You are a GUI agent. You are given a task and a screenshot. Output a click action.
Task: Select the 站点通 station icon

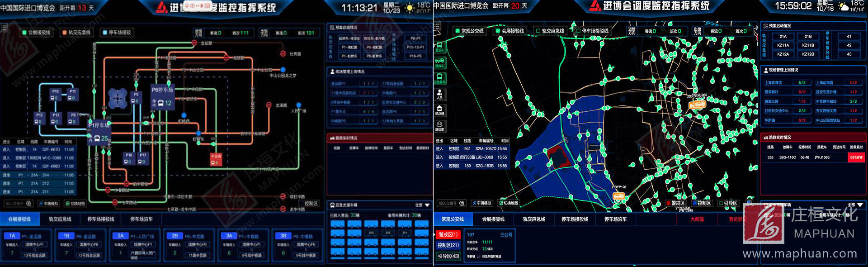[439, 110]
